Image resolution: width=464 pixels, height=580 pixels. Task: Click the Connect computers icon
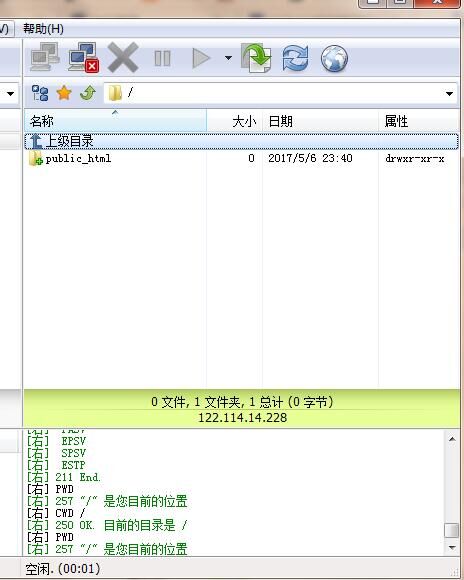[45, 57]
